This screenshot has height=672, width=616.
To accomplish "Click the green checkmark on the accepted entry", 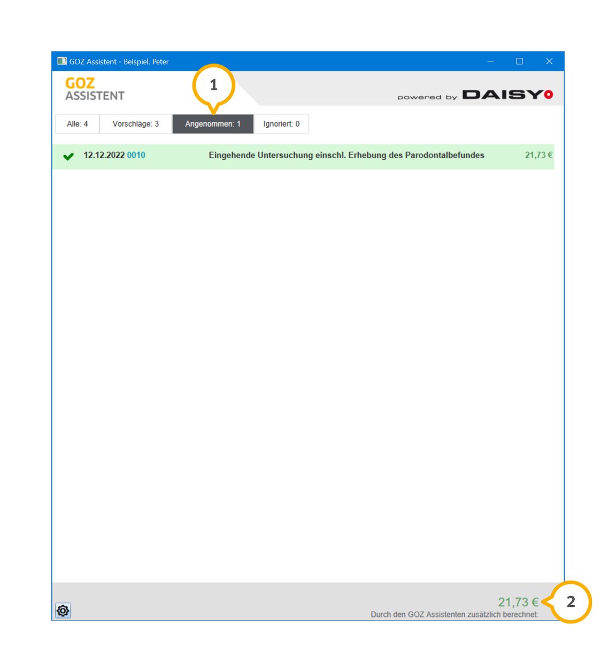I will (x=68, y=156).
